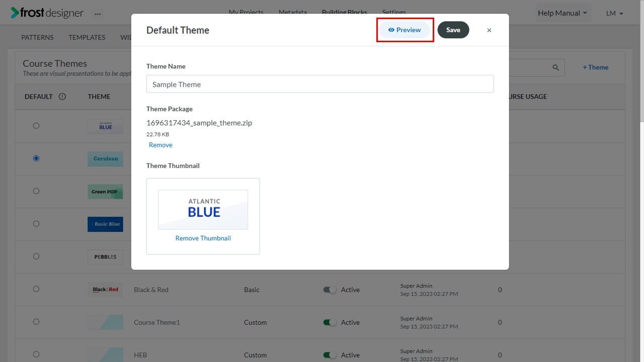This screenshot has height=362, width=644.
Task: Toggle Active switch for Black & Red
Action: coord(330,290)
